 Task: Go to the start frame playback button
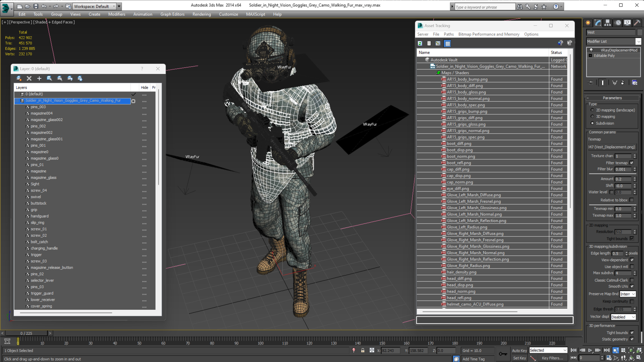(574, 350)
